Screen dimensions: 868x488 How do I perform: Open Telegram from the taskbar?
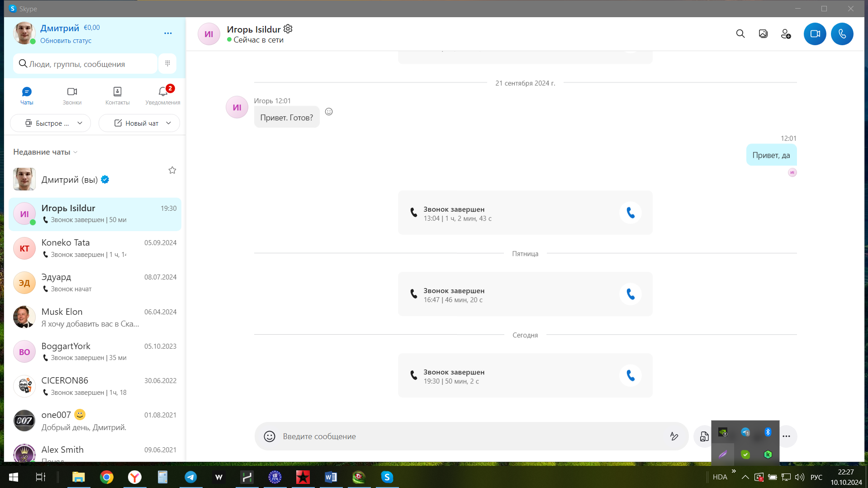[191, 477]
